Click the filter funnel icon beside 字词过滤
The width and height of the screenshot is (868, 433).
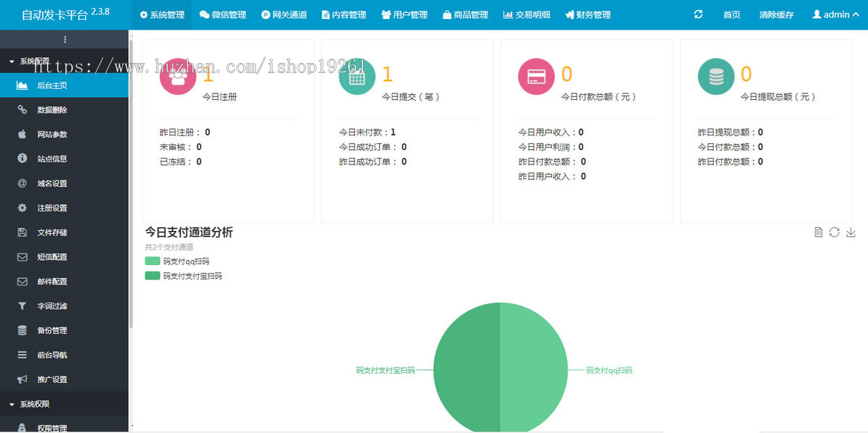point(22,306)
